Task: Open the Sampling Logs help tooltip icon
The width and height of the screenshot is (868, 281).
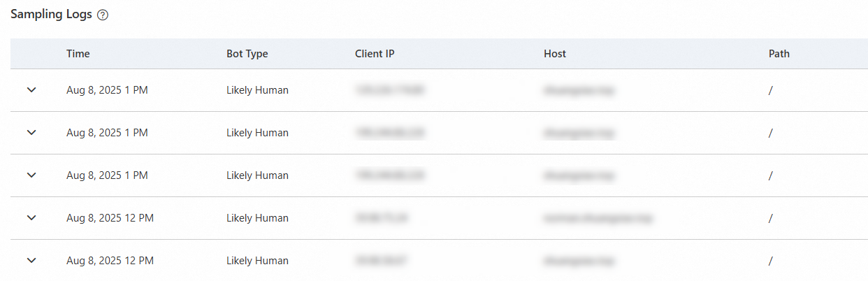Action: pos(103,15)
